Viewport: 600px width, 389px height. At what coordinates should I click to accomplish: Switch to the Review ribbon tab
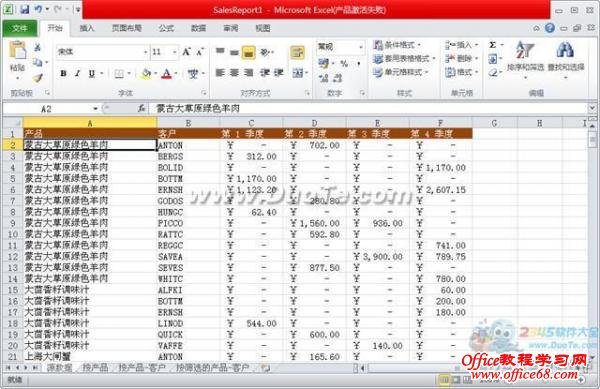(x=230, y=28)
